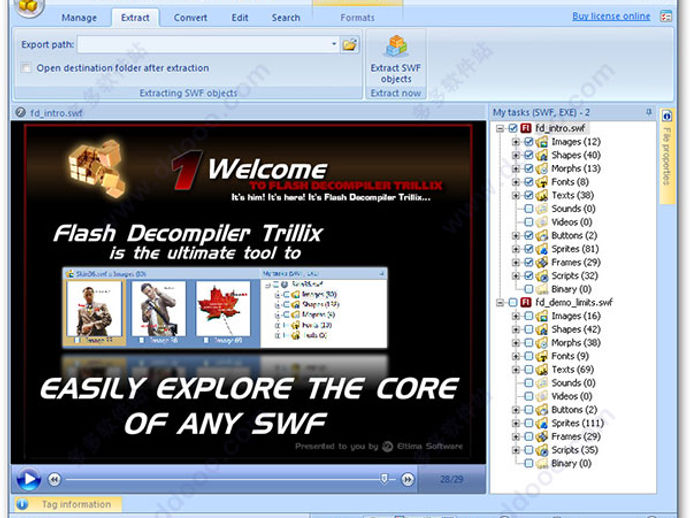Check the Sounds (0) box under fd_intro.swf

click(x=529, y=209)
